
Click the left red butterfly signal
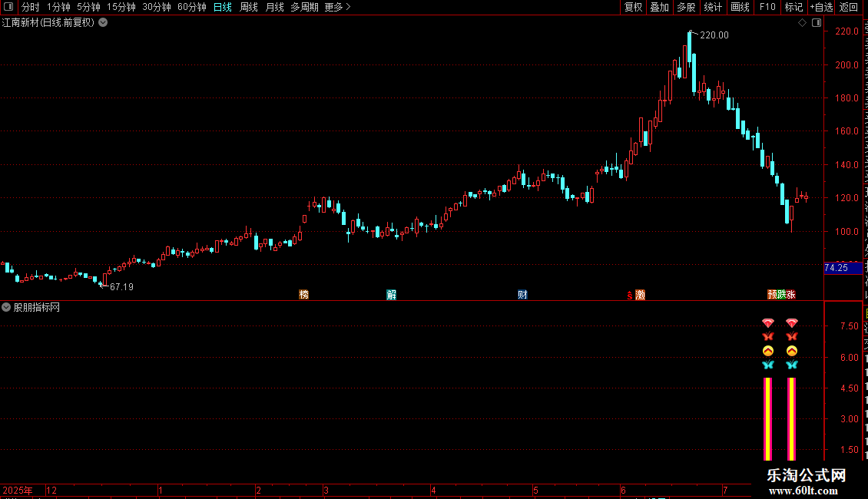(x=768, y=336)
